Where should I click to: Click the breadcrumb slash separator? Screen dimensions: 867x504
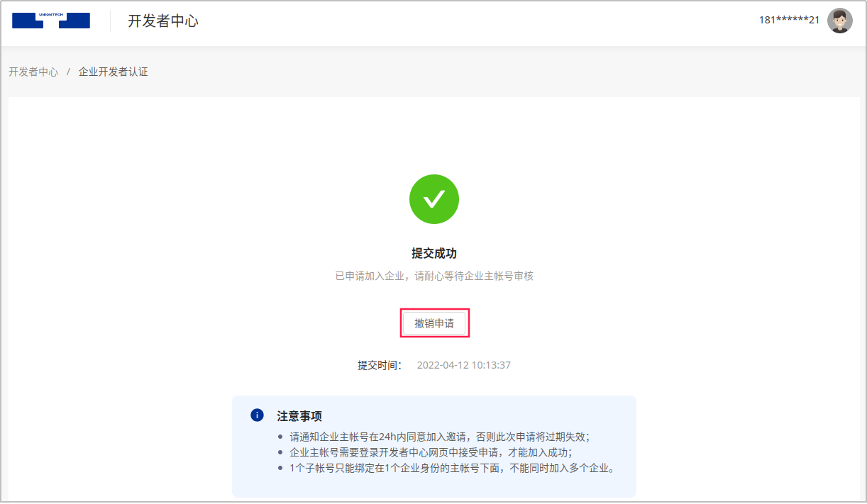click(x=68, y=72)
